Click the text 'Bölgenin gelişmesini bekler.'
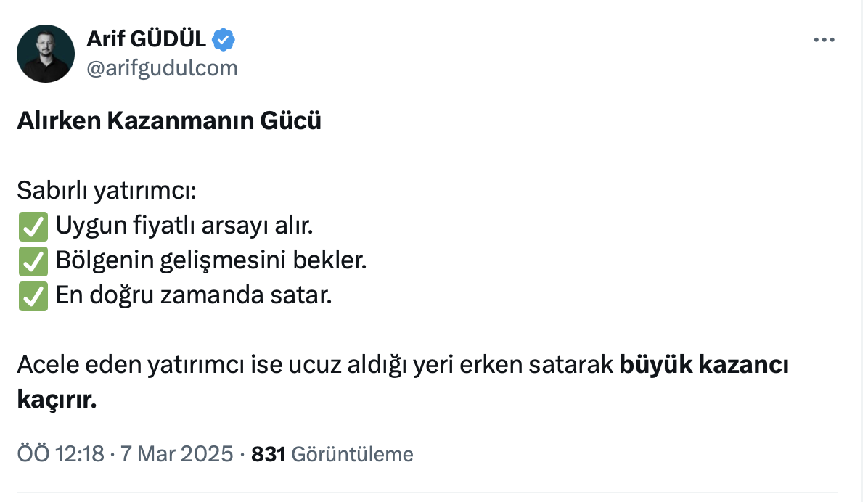Image resolution: width=868 pixels, height=502 pixels. pos(211,261)
